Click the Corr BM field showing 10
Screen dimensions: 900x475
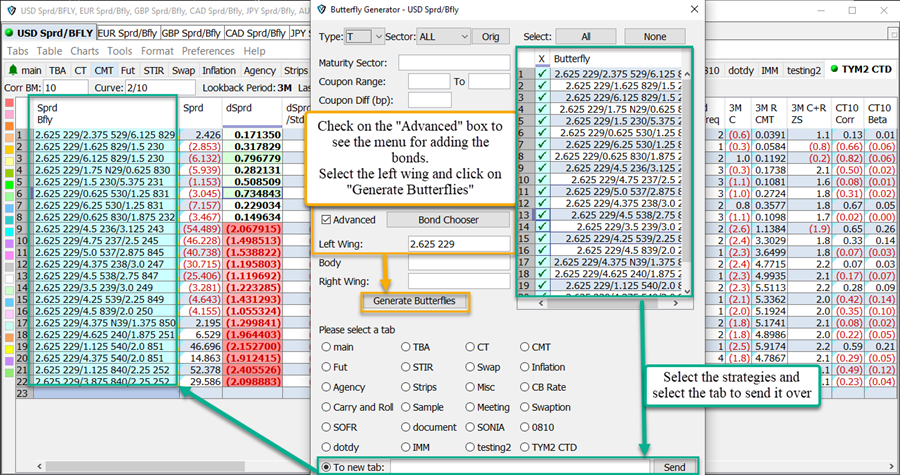click(65, 88)
